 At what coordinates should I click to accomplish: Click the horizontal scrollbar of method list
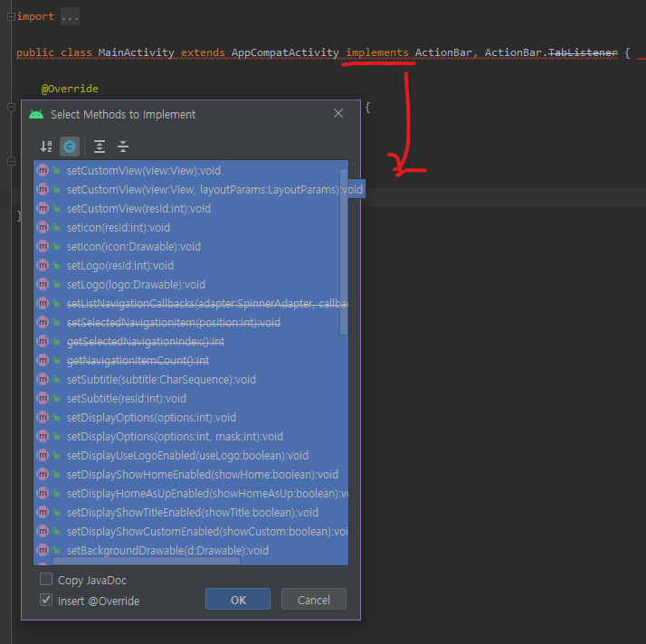coord(147,561)
